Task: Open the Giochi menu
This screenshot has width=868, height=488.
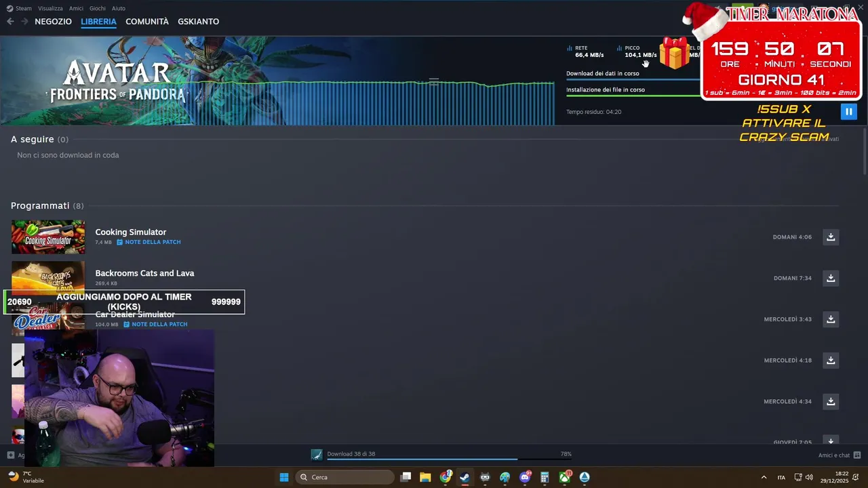Action: pos(98,8)
